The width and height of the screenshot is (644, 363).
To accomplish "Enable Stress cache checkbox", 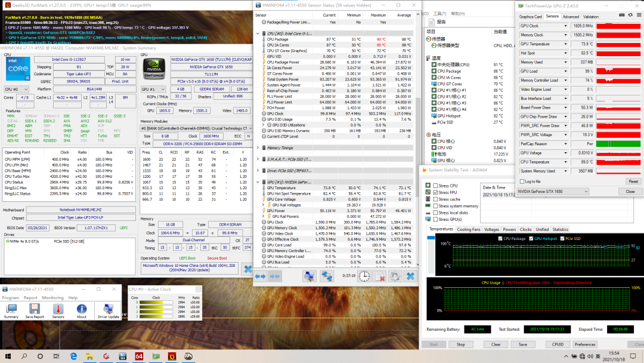I will click(435, 199).
